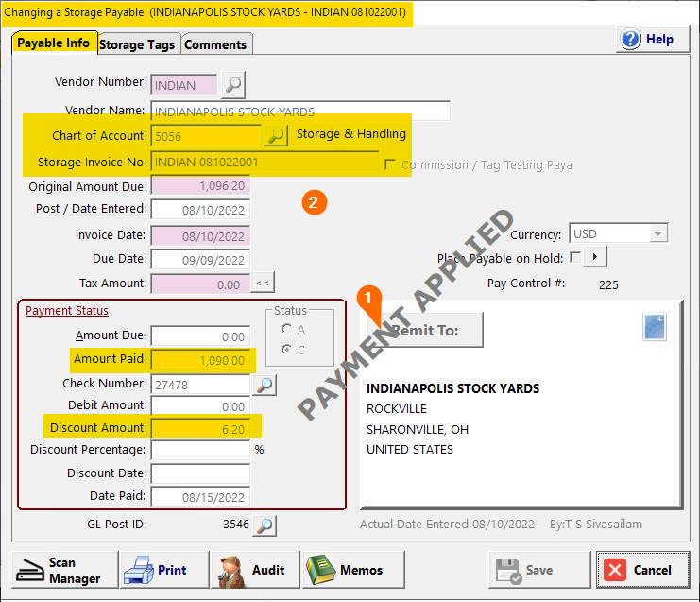Image resolution: width=700 pixels, height=602 pixels.
Task: Open Chart of Account lookup magnifier
Action: tap(276, 135)
